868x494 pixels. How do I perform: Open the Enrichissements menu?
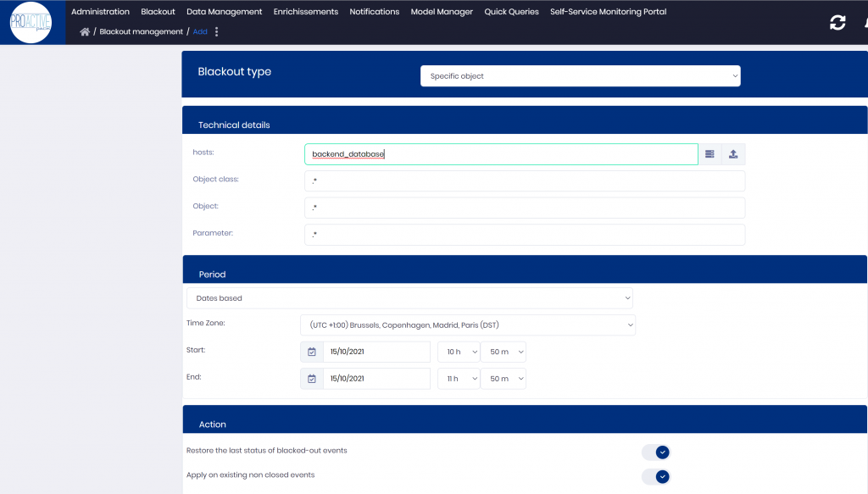(x=305, y=12)
